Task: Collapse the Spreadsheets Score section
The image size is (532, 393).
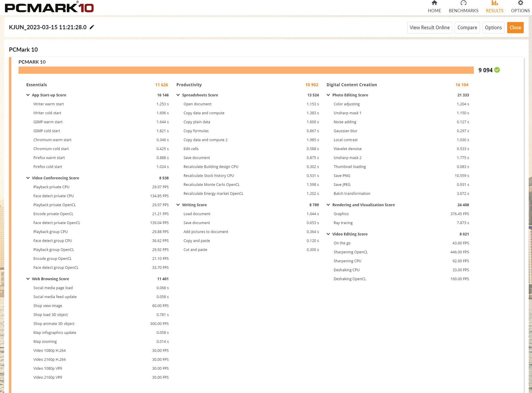Action: 178,95
